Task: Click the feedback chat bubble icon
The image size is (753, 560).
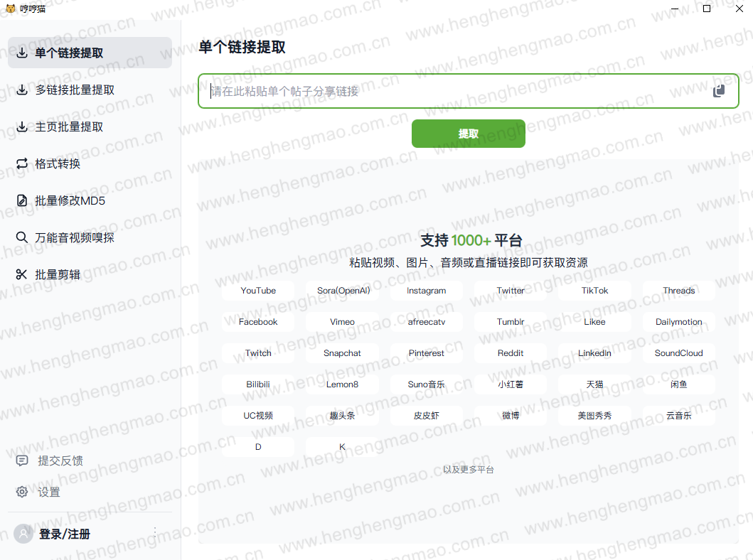Action: click(22, 461)
